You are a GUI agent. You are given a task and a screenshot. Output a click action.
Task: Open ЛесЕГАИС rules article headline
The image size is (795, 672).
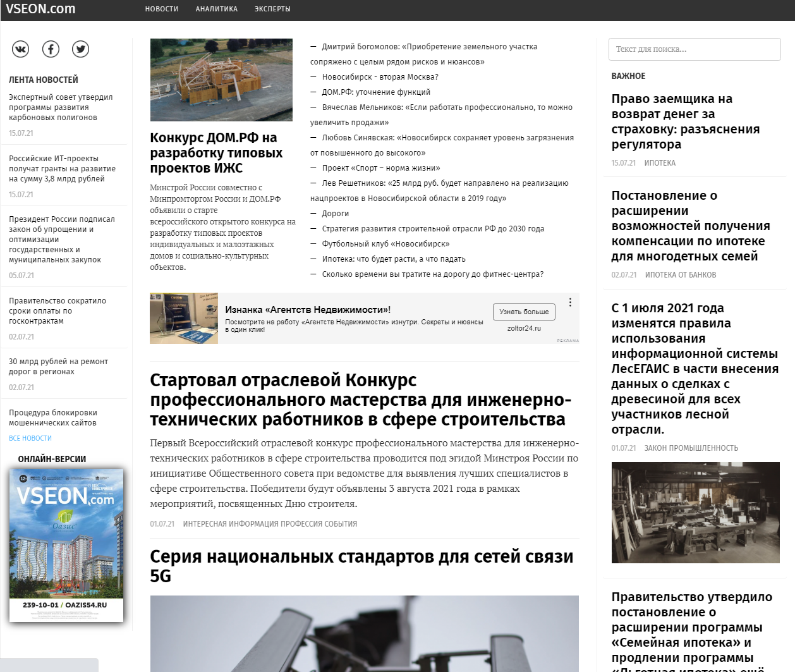[x=695, y=369]
